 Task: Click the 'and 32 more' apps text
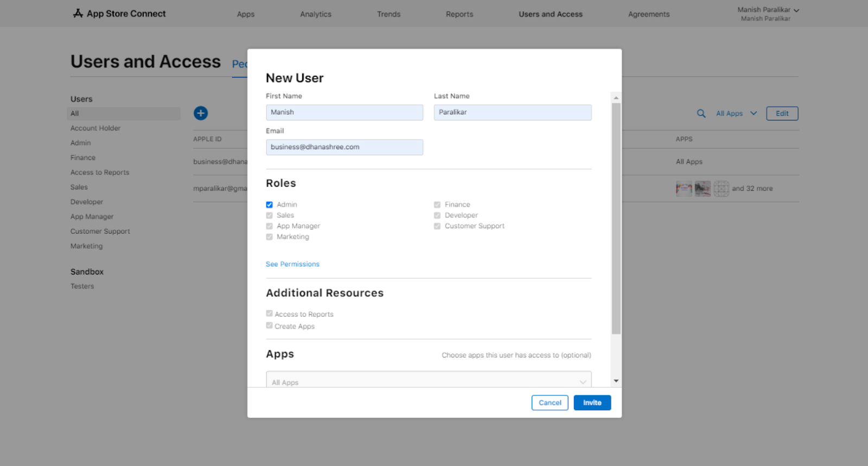coord(752,188)
